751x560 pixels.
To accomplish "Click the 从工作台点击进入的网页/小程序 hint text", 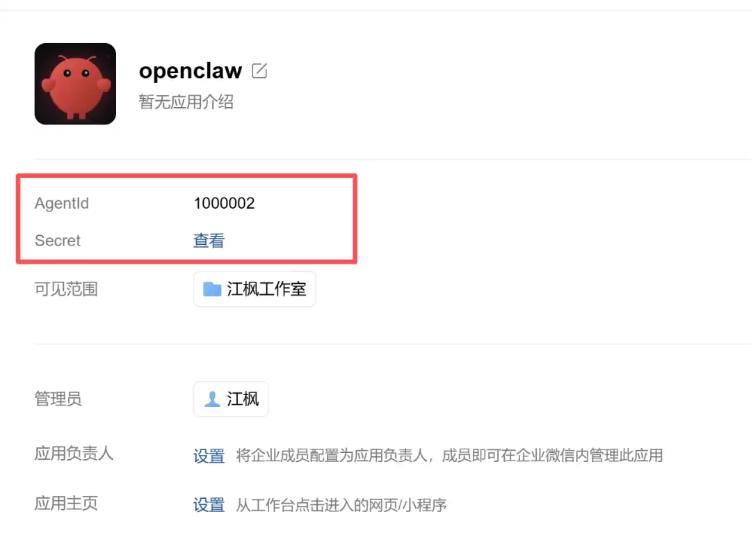I will pos(341,505).
